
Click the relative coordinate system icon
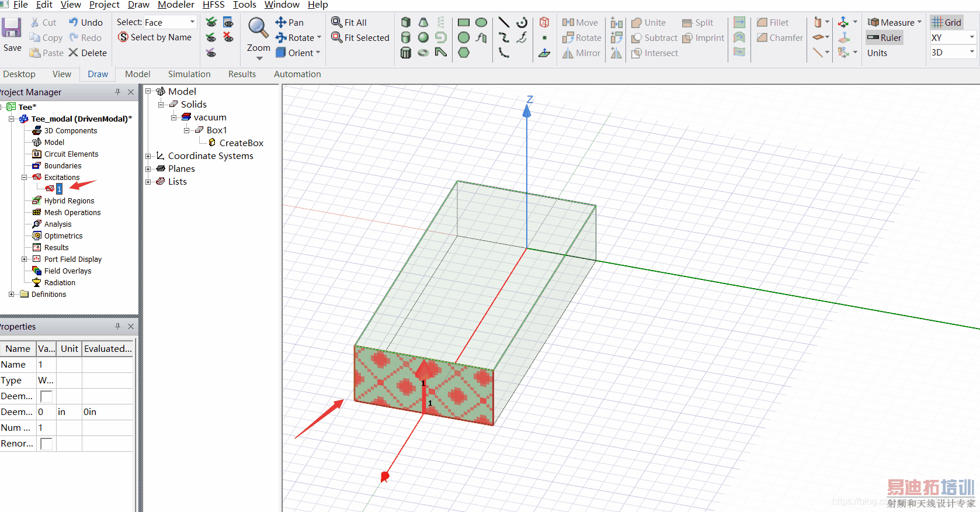(843, 22)
